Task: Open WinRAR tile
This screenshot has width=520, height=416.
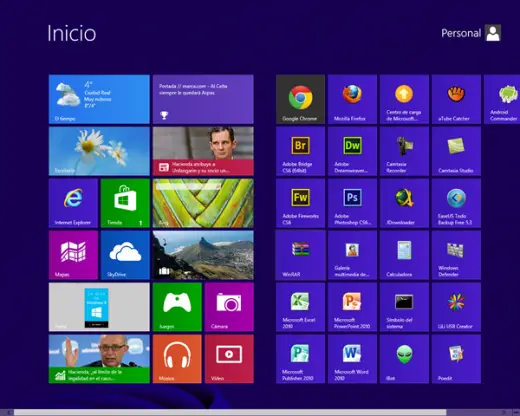Action: click(x=300, y=255)
